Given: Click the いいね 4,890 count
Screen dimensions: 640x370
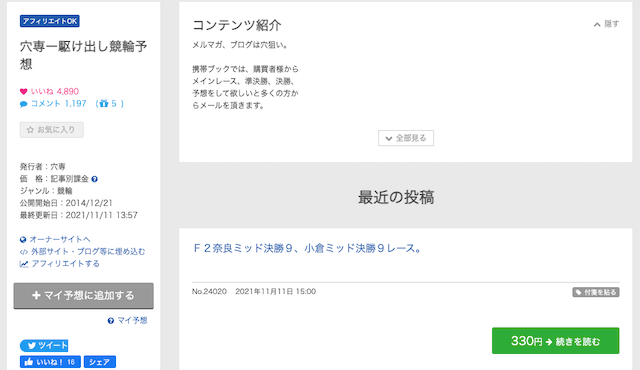Looking at the screenshot, I should 55,91.
